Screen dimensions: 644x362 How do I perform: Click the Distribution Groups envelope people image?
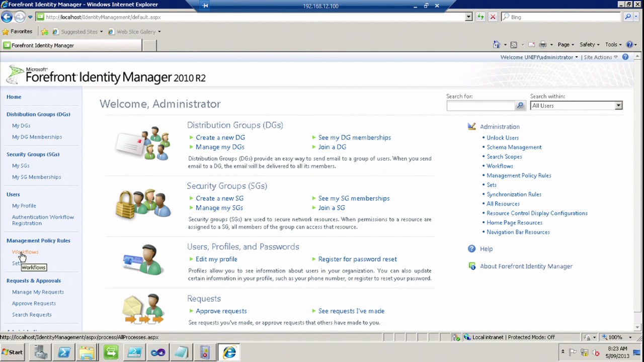(x=143, y=143)
